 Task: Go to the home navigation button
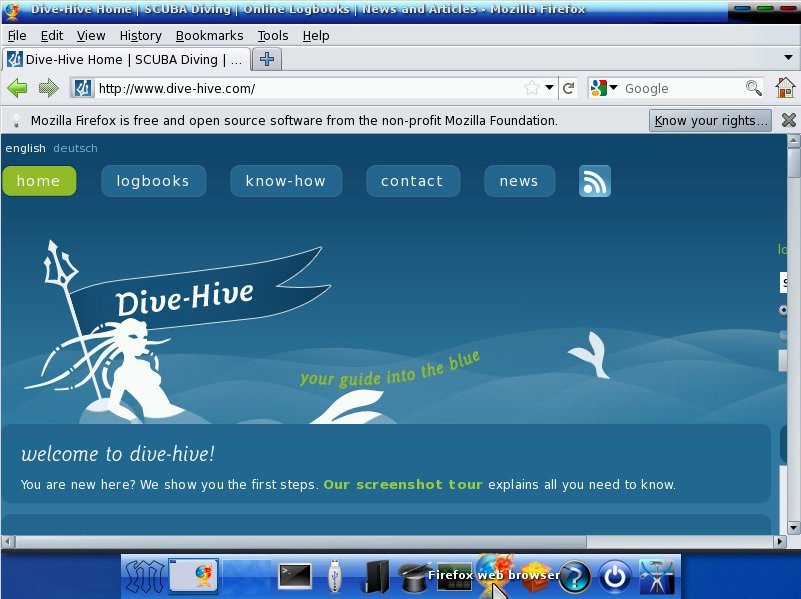pos(39,181)
